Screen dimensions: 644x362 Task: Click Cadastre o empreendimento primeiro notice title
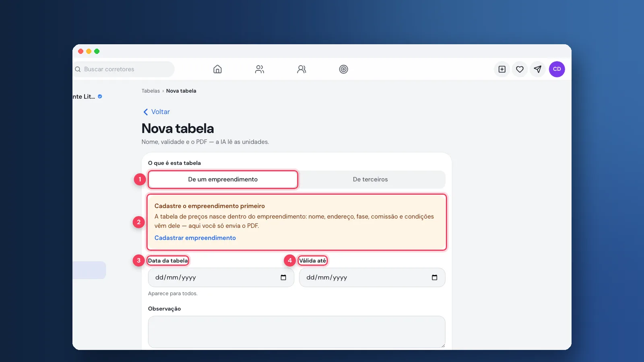click(210, 206)
